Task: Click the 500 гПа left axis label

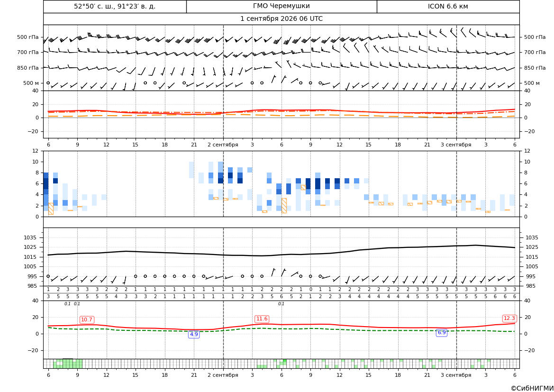Action: [x=28, y=37]
